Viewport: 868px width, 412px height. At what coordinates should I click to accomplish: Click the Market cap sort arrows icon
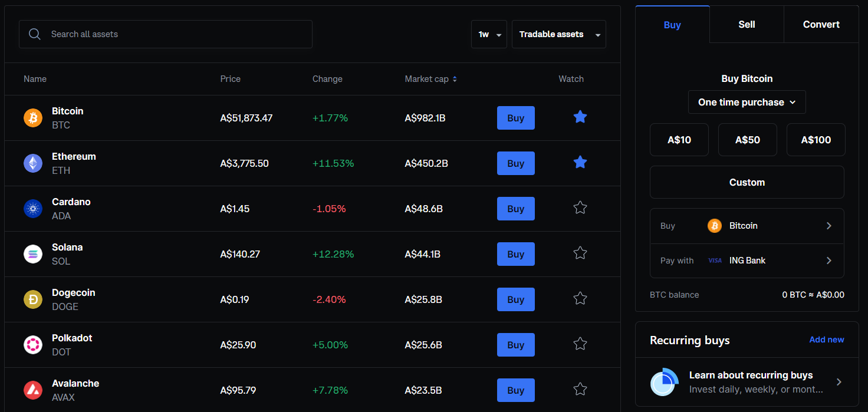455,79
